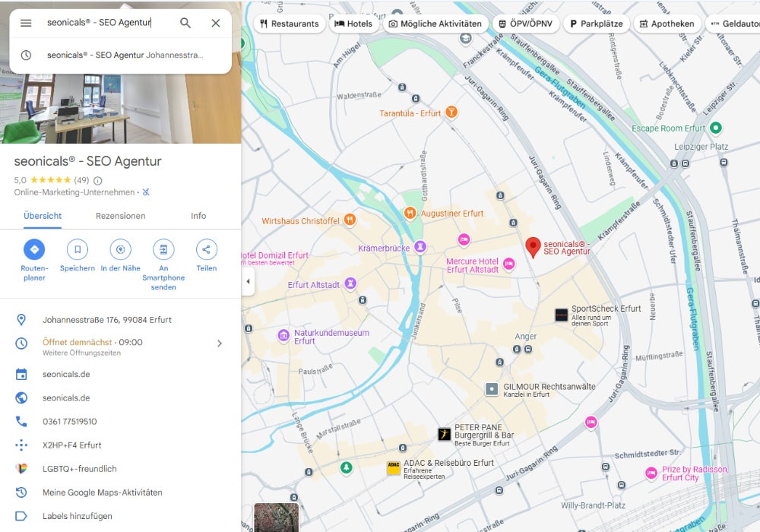The height and width of the screenshot is (532, 760).
Task: Click the Naturkundemuseum Erfurt marker
Action: pyautogui.click(x=283, y=335)
